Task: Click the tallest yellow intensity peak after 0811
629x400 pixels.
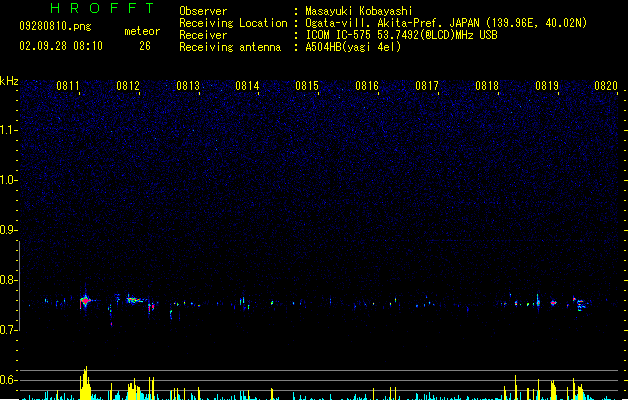Action: coord(85,383)
